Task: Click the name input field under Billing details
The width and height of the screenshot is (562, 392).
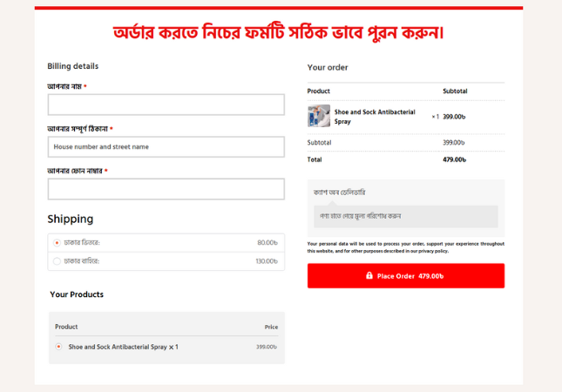Action: pyautogui.click(x=166, y=105)
